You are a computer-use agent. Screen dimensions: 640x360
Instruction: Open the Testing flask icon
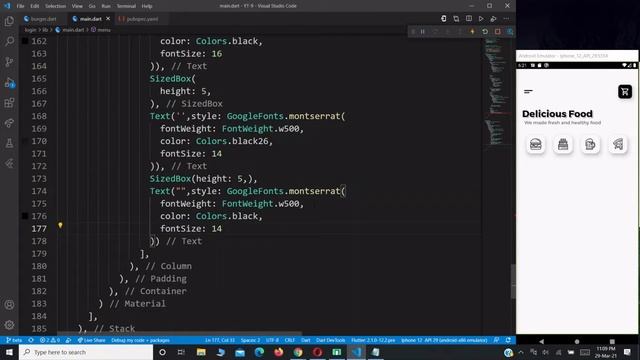9,143
